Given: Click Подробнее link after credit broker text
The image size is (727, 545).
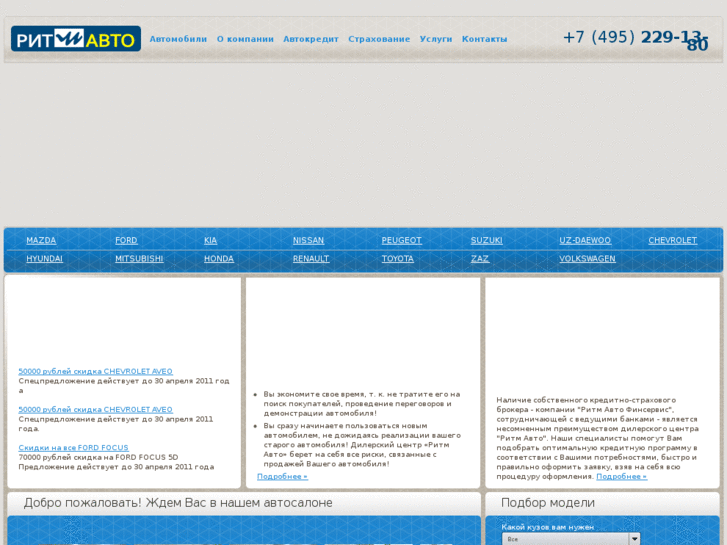Looking at the screenshot, I should pyautogui.click(x=621, y=476).
